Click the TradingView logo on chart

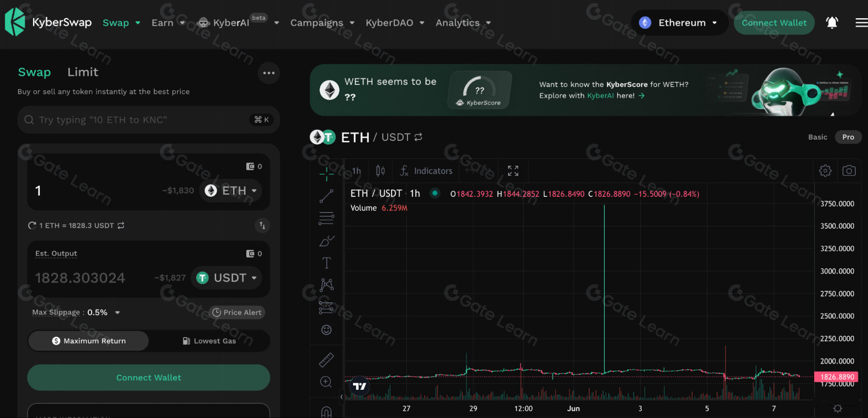[x=360, y=386]
